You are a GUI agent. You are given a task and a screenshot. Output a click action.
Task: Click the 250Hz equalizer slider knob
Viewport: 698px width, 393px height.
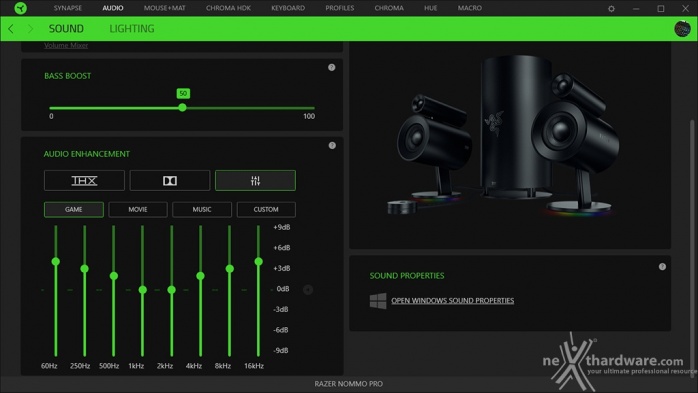point(85,269)
